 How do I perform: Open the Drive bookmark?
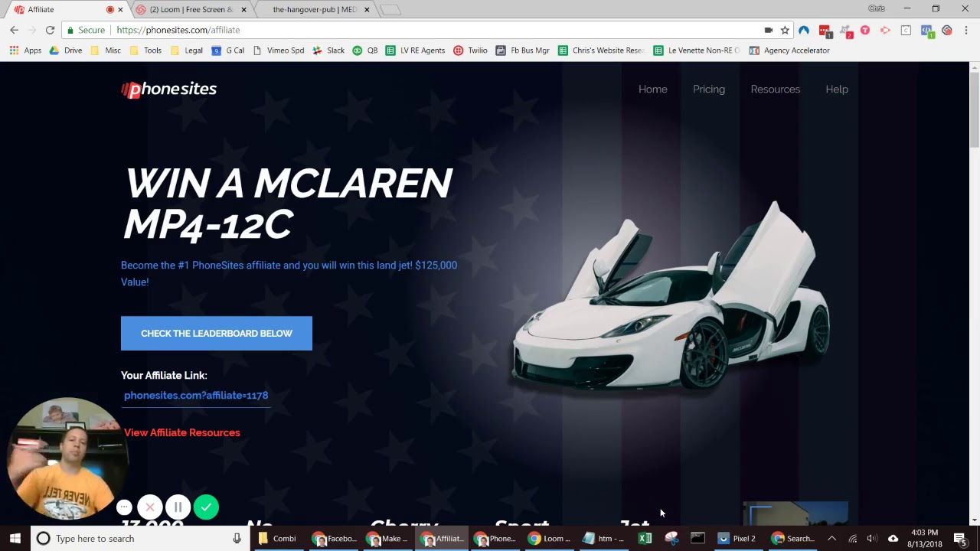tap(65, 51)
